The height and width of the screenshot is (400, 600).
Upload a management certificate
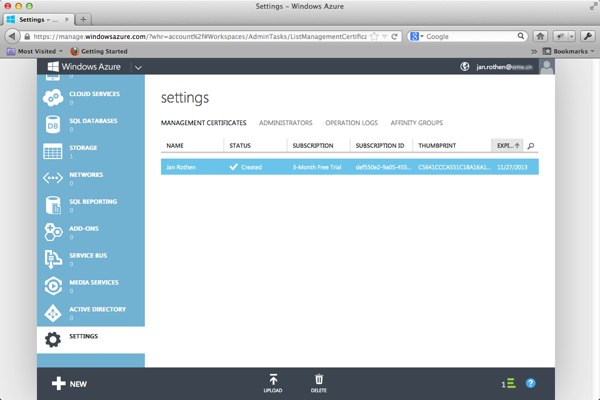point(273,383)
